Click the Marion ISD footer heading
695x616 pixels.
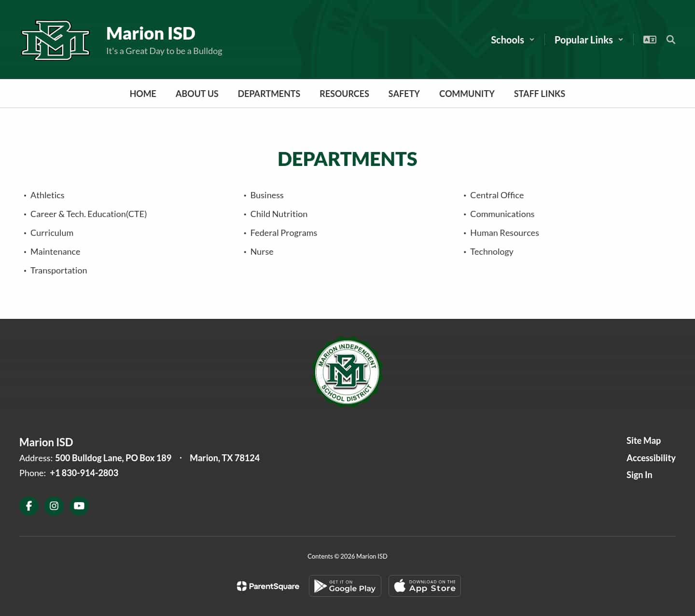click(x=46, y=442)
